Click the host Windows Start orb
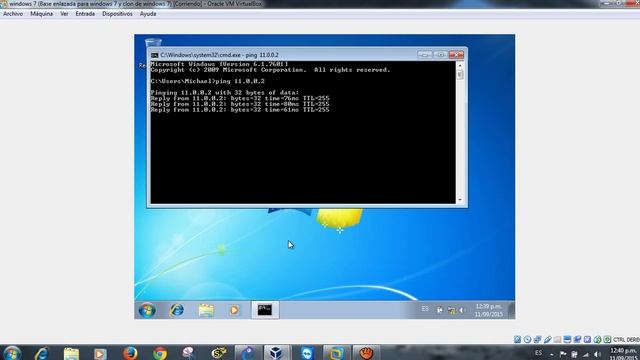Viewport: 640px width, 360px height. pyautogui.click(x=12, y=353)
